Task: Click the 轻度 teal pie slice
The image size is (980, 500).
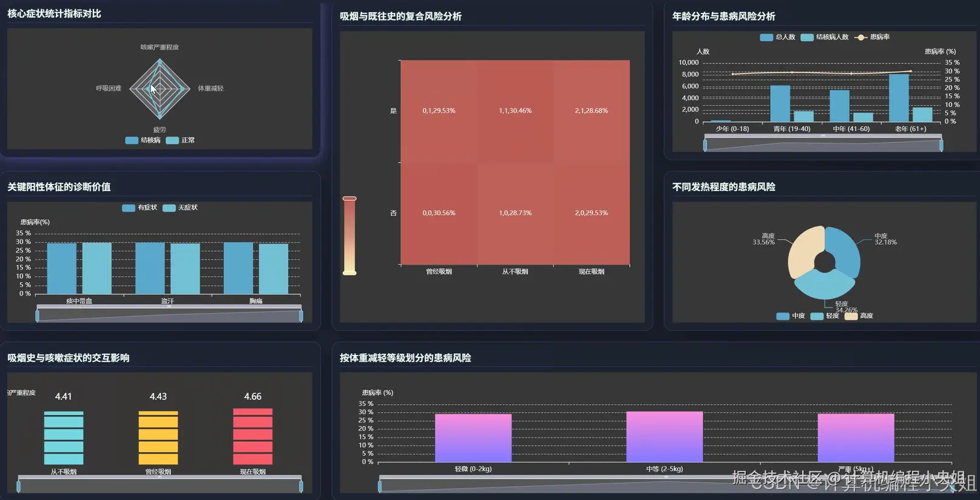Action: tap(824, 285)
